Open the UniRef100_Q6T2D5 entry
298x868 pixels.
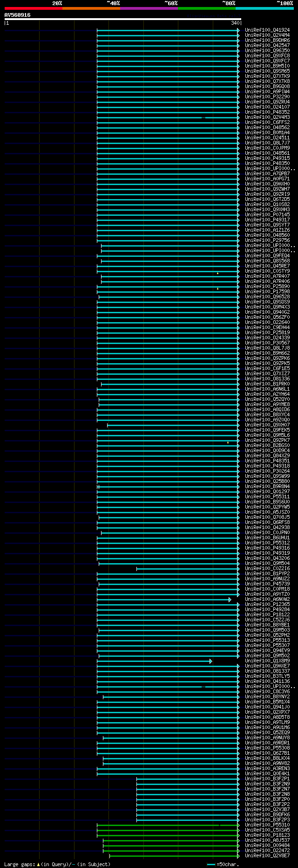pos(267,199)
